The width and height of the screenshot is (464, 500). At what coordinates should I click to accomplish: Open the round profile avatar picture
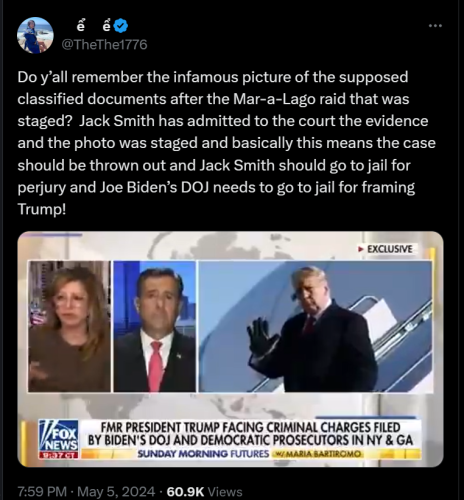(x=35, y=35)
